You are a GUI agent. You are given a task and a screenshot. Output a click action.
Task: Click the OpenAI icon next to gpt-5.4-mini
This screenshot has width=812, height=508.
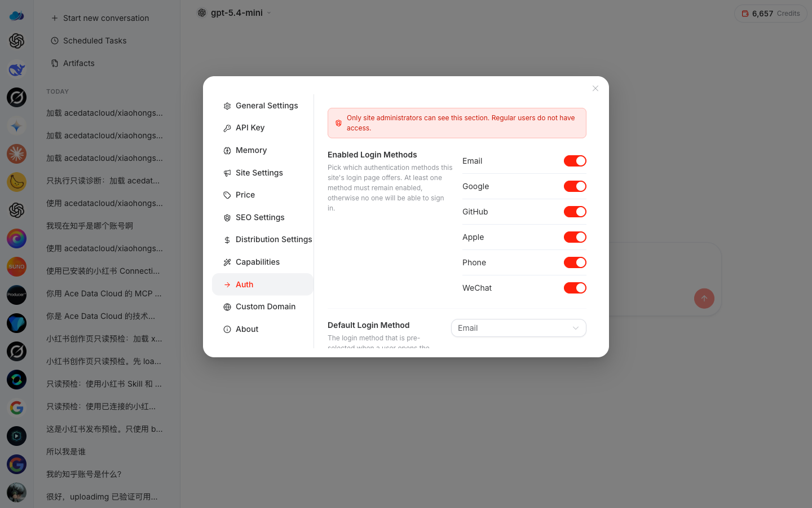[202, 12]
